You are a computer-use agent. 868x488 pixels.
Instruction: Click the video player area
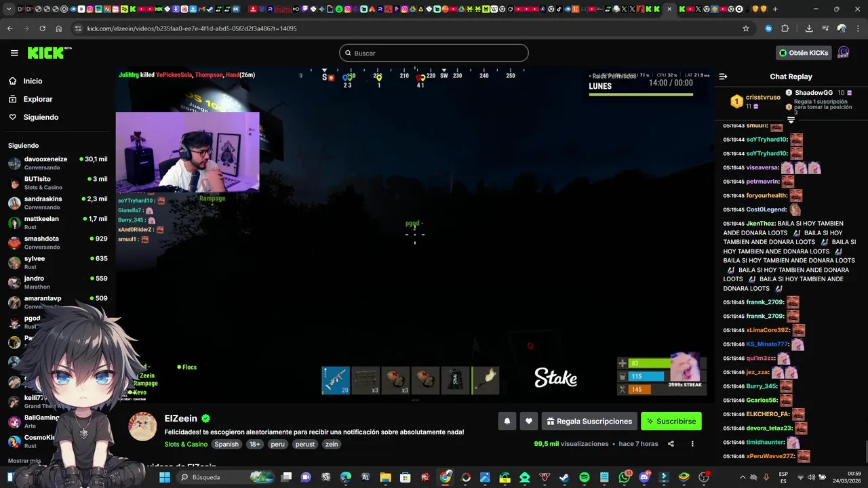pos(414,234)
